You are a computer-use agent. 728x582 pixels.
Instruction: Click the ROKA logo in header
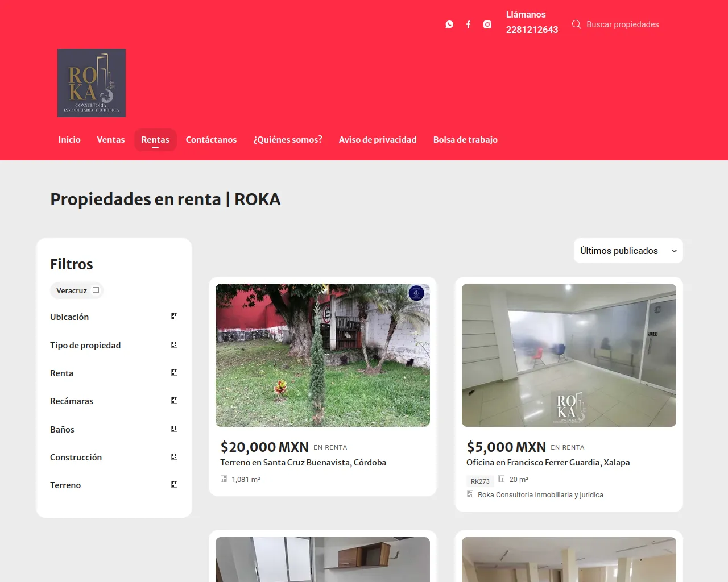click(92, 83)
